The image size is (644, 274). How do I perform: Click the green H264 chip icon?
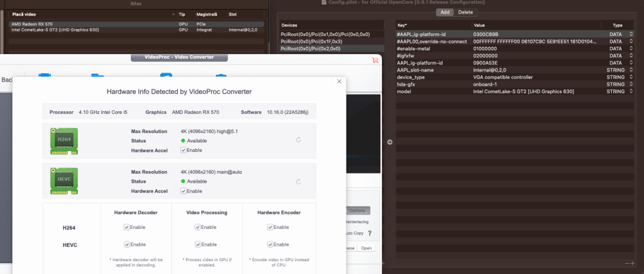coord(64,141)
